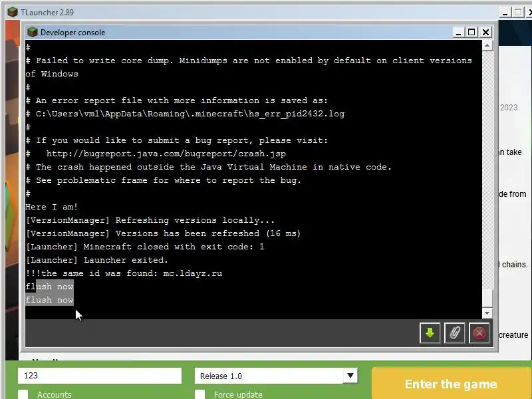
Task: Click the TLauncher title bar block icon
Action: point(13,12)
